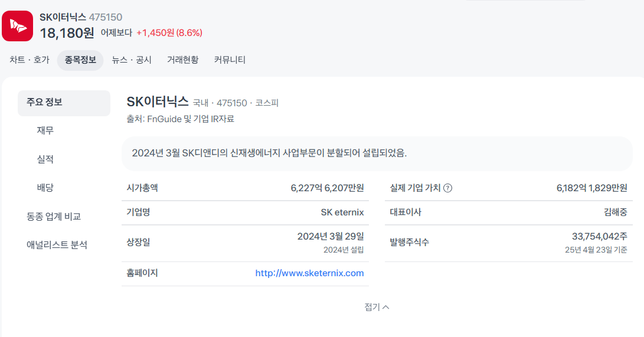Click the 발행주식수 value 33,754,042주
The height and width of the screenshot is (337, 644).
600,237
